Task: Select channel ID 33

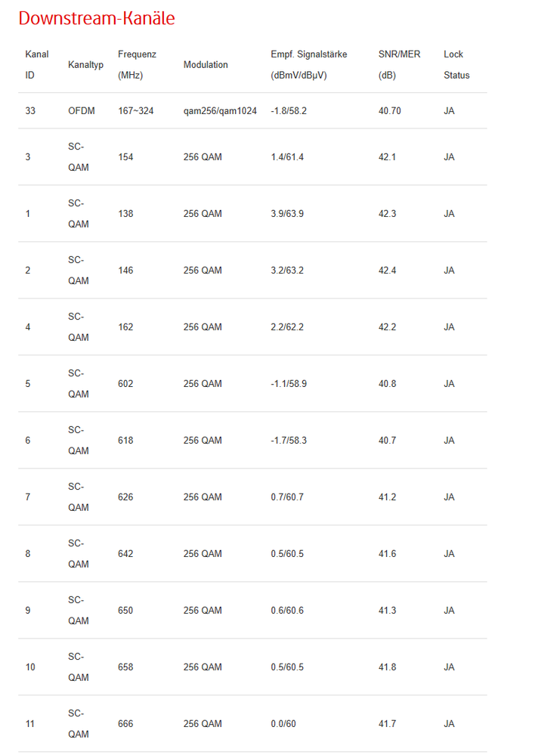Action: pyautogui.click(x=30, y=111)
